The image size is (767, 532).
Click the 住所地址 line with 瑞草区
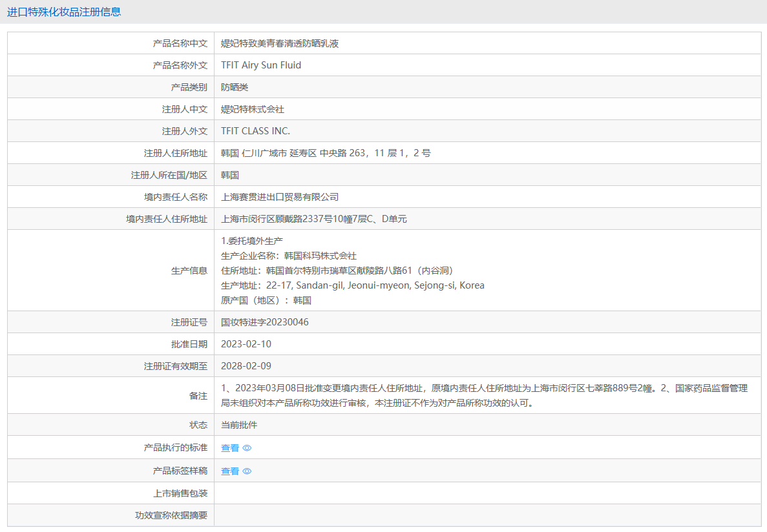[337, 271]
